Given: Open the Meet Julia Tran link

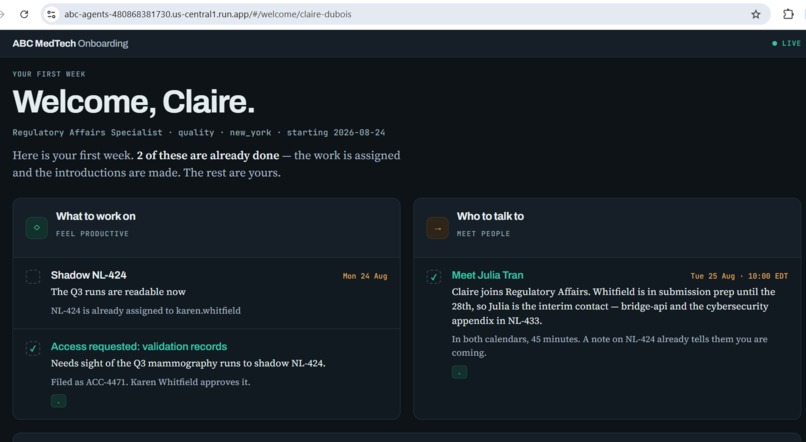Looking at the screenshot, I should tap(487, 275).
